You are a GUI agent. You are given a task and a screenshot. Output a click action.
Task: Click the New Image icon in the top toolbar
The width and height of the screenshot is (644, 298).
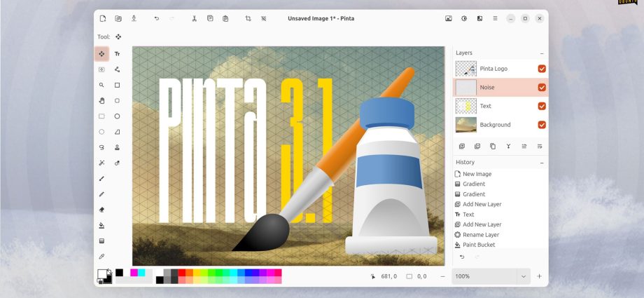click(x=103, y=18)
